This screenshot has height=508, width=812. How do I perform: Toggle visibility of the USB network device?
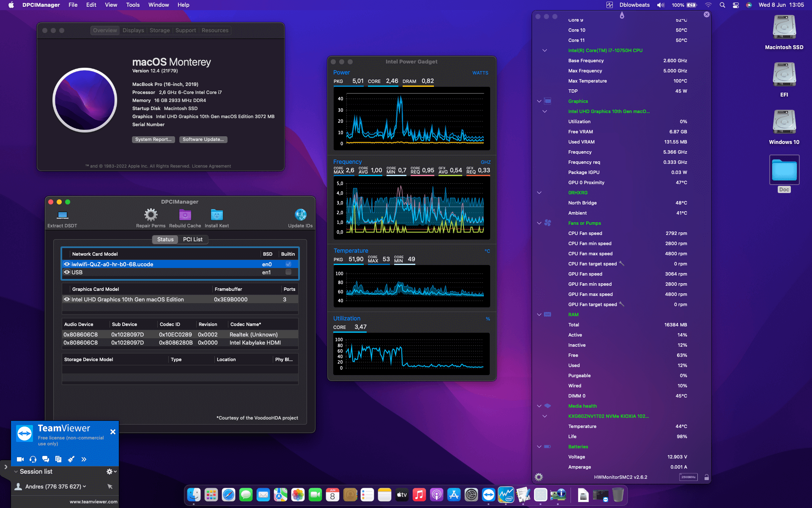pos(67,272)
